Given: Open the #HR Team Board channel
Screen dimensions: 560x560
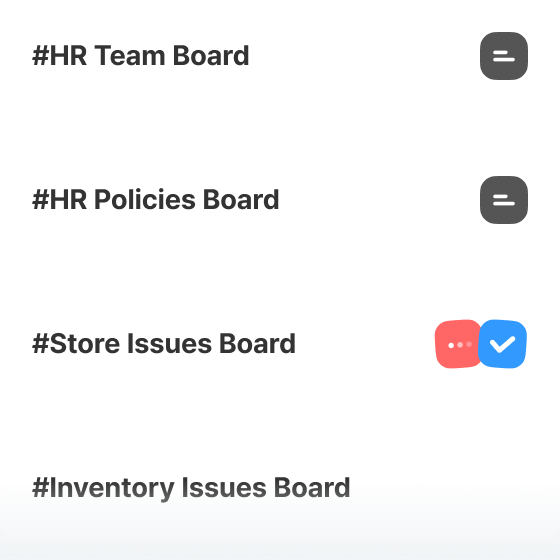Looking at the screenshot, I should [x=140, y=56].
